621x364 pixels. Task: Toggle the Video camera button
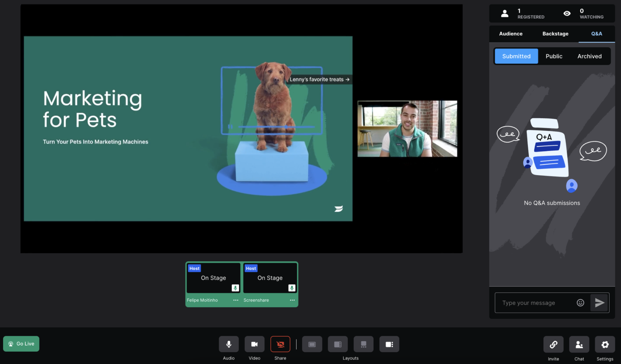(254, 344)
